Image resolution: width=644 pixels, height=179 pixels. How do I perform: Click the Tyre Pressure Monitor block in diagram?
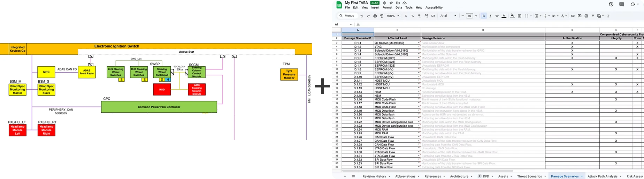tap(289, 74)
